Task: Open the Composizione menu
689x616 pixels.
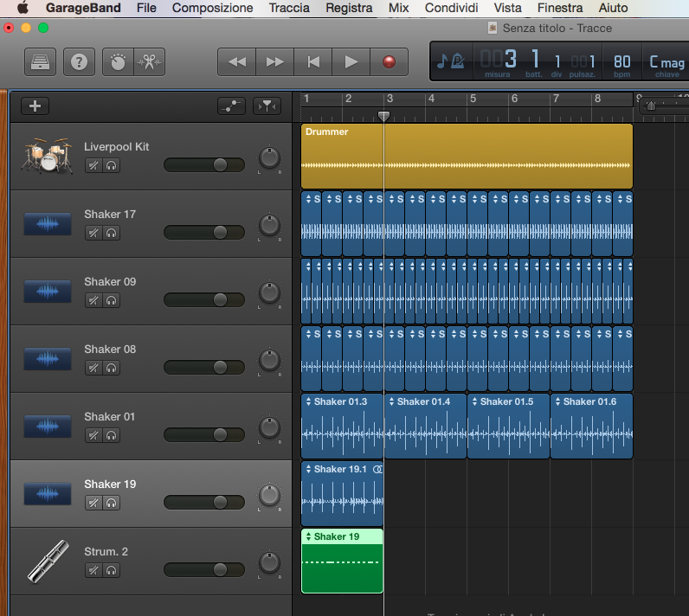Action: pos(212,8)
